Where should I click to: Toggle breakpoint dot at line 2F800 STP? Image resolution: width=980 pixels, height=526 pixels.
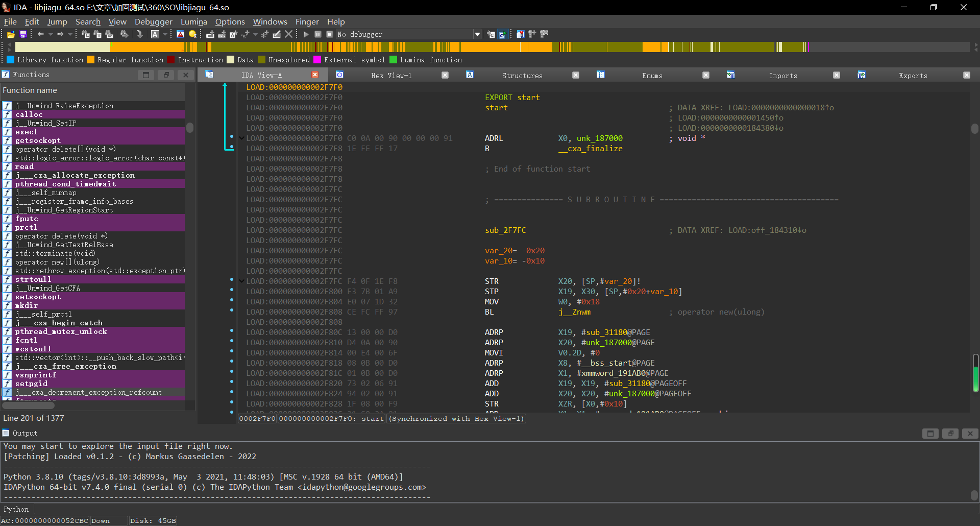click(232, 290)
